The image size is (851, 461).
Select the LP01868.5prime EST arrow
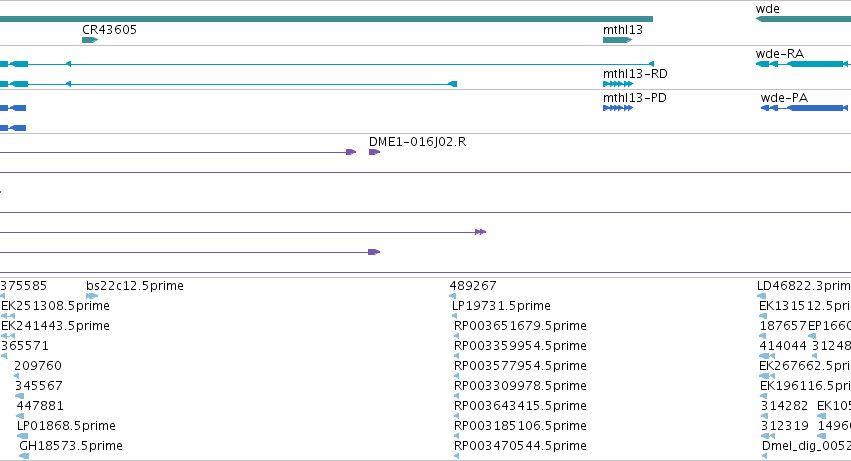[x=22, y=436]
